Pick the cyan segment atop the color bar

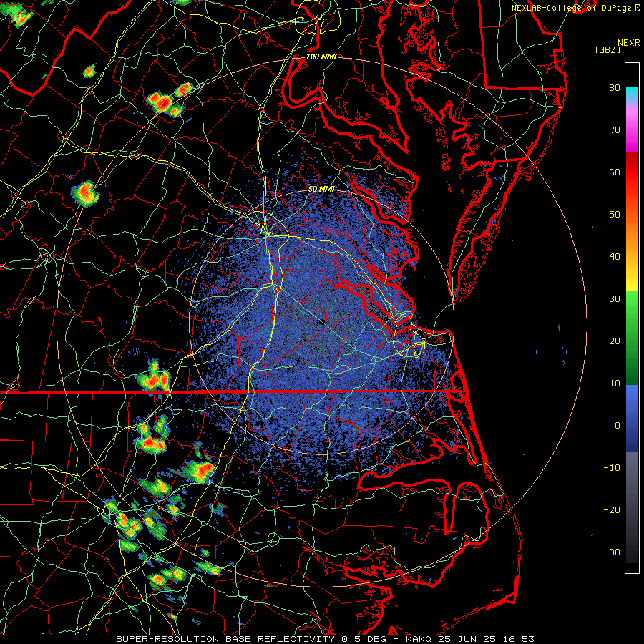(632, 94)
